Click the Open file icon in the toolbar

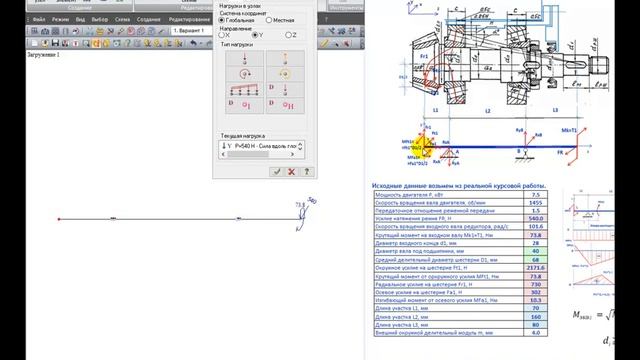pos(44,43)
